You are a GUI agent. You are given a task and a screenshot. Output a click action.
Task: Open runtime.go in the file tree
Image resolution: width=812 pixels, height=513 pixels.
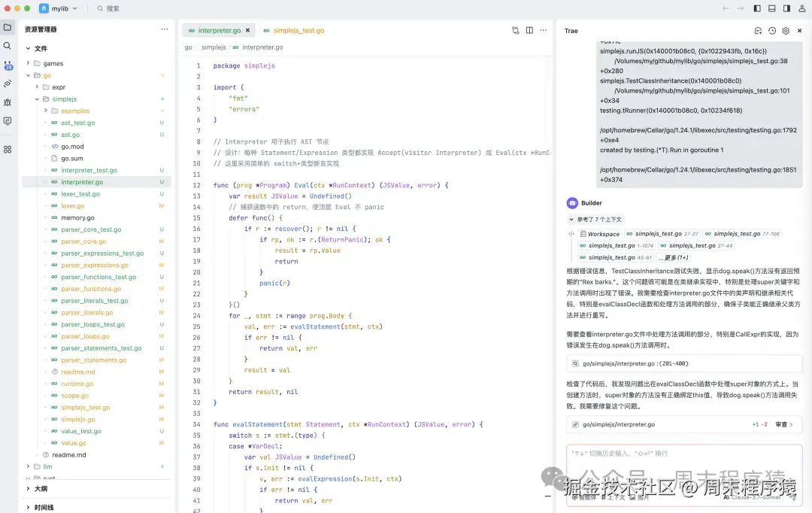pos(77,384)
